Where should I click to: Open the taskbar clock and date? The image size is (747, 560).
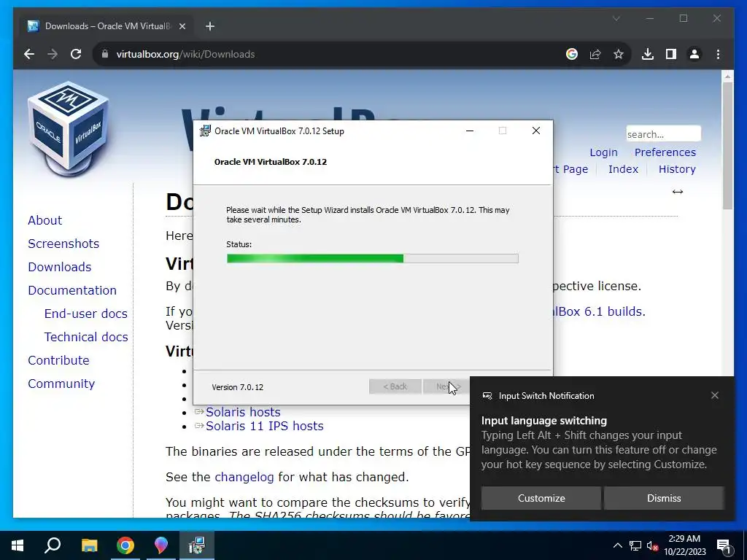click(684, 545)
